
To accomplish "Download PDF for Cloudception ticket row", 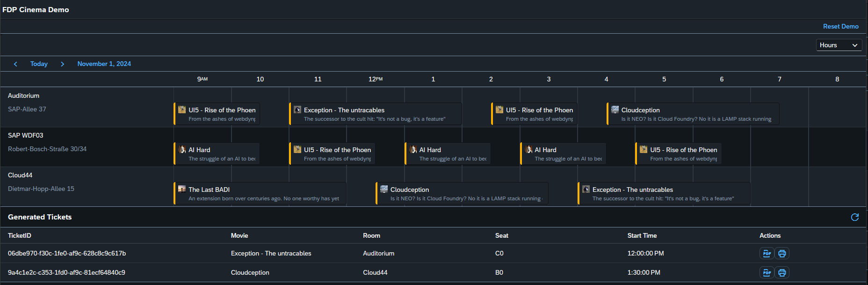I will point(767,272).
